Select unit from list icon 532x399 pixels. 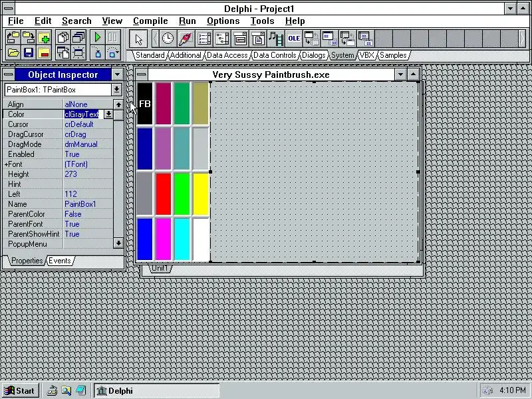coord(63,38)
